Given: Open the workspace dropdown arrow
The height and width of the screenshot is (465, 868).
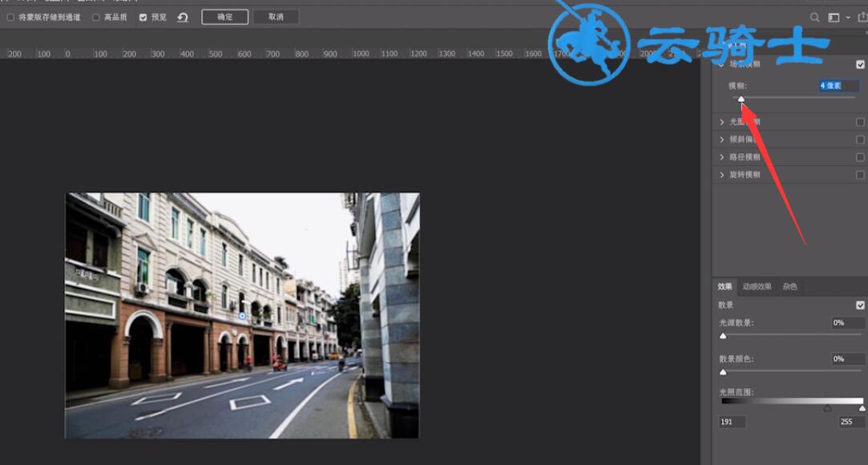Looking at the screenshot, I should [x=848, y=18].
